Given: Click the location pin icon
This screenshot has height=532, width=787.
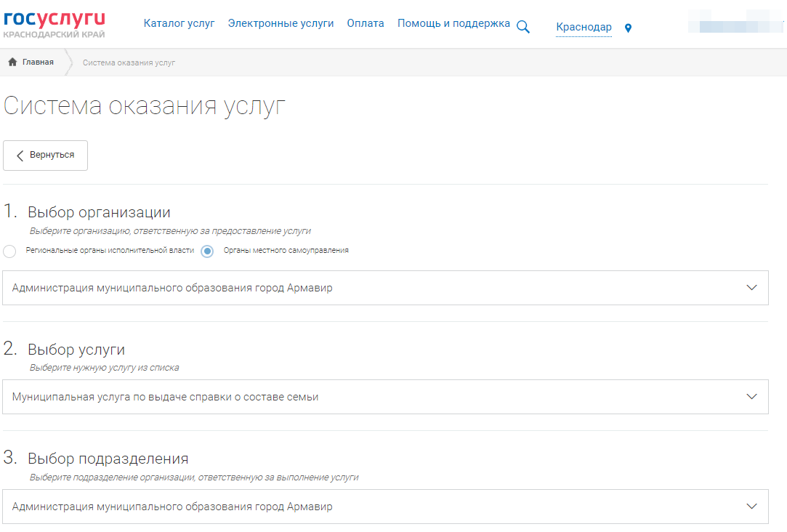Looking at the screenshot, I should tap(628, 28).
